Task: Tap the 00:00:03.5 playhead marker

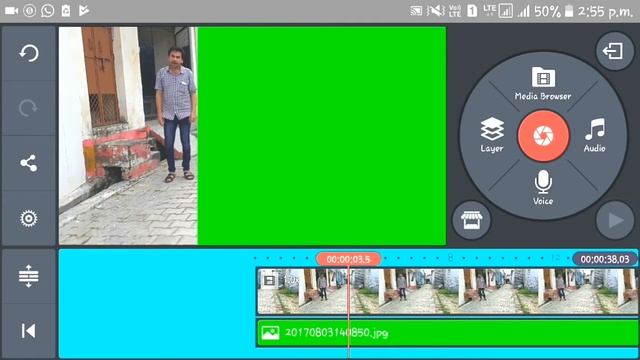Action: [x=348, y=259]
